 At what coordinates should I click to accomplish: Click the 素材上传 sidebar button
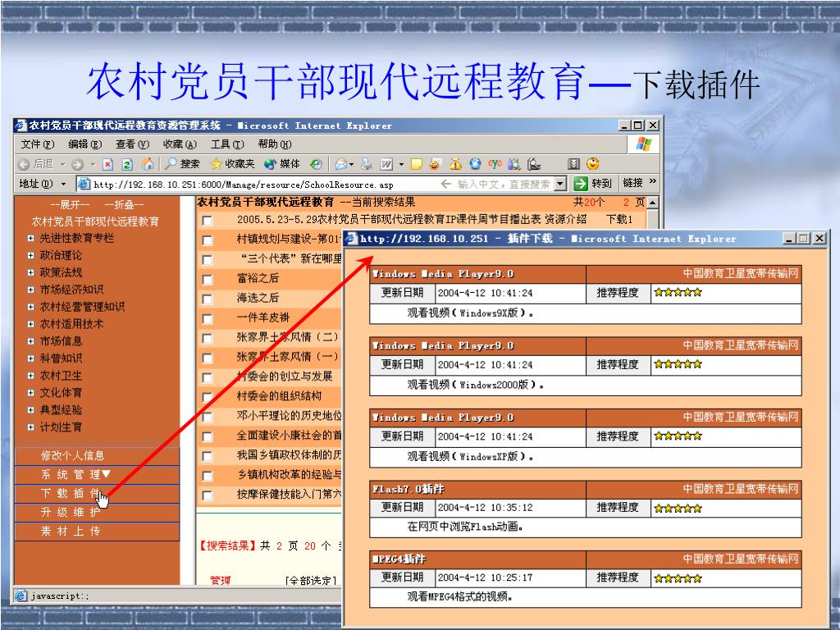click(97, 532)
